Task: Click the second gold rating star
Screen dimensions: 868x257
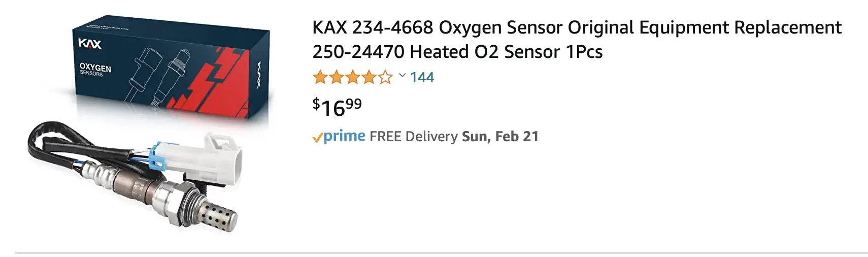Action: [x=336, y=78]
